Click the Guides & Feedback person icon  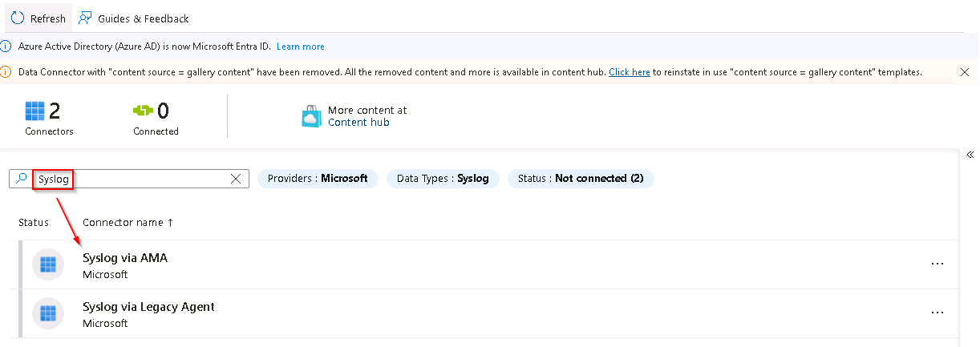coord(85,18)
